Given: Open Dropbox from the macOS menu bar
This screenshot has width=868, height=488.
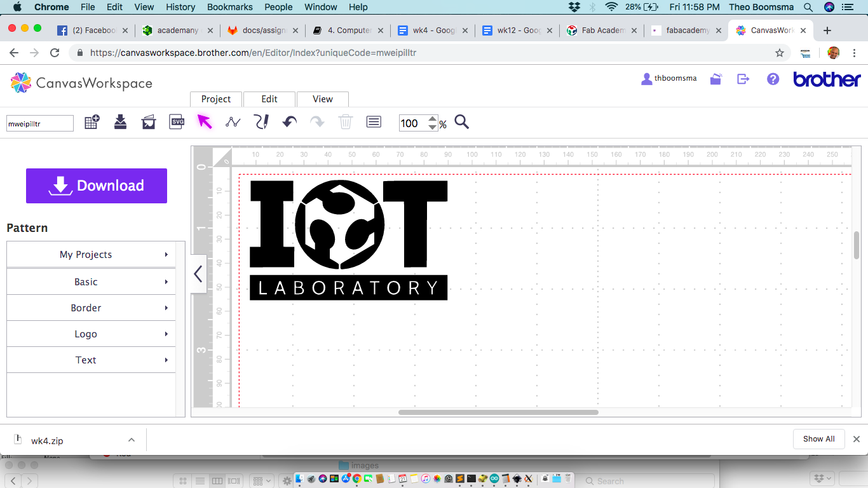Looking at the screenshot, I should tap(574, 7).
